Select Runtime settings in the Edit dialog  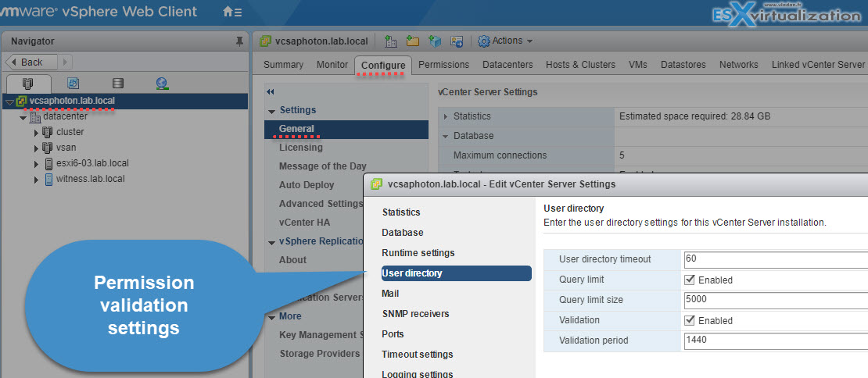418,252
